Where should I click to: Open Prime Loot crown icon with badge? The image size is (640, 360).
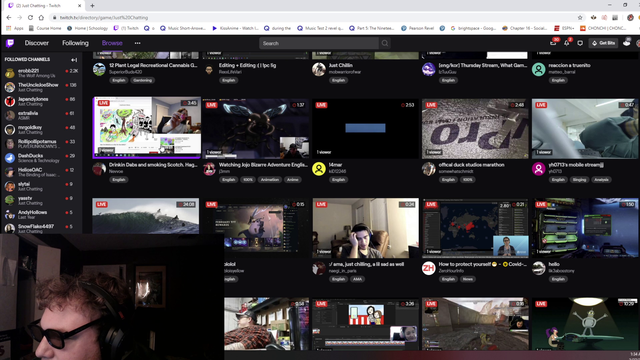pyautogui.click(x=553, y=43)
